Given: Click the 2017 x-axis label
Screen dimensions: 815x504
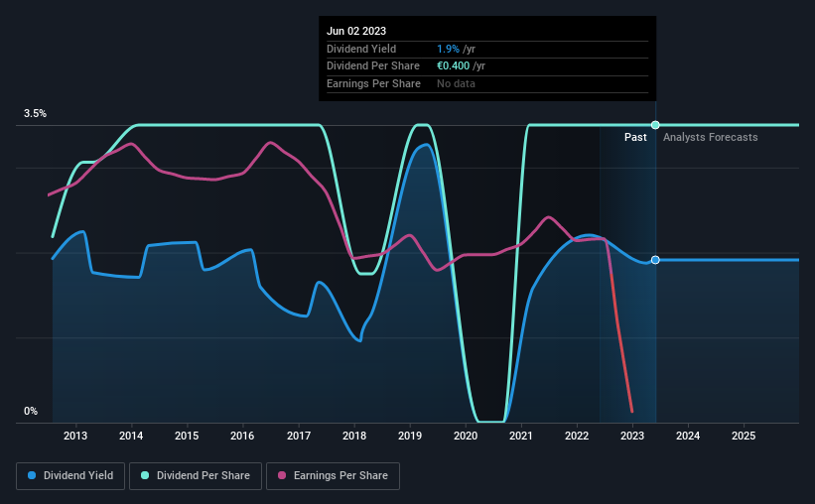Looking at the screenshot, I should (299, 436).
